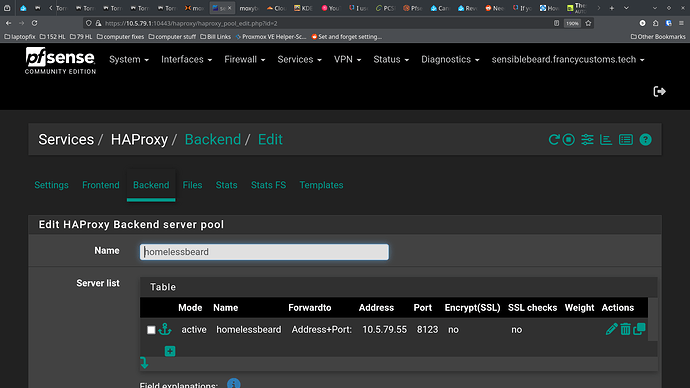This screenshot has width=690, height=388.
Task: Click the pfSense Community Edition logo
Action: 60,61
